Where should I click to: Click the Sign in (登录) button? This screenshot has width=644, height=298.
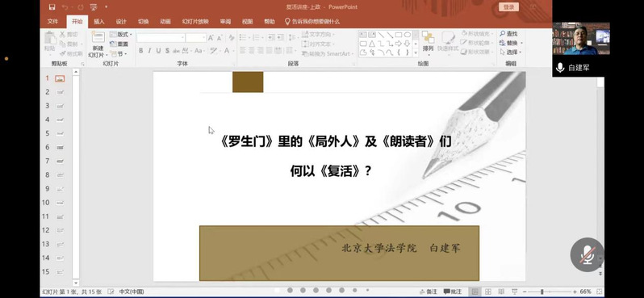(x=508, y=7)
